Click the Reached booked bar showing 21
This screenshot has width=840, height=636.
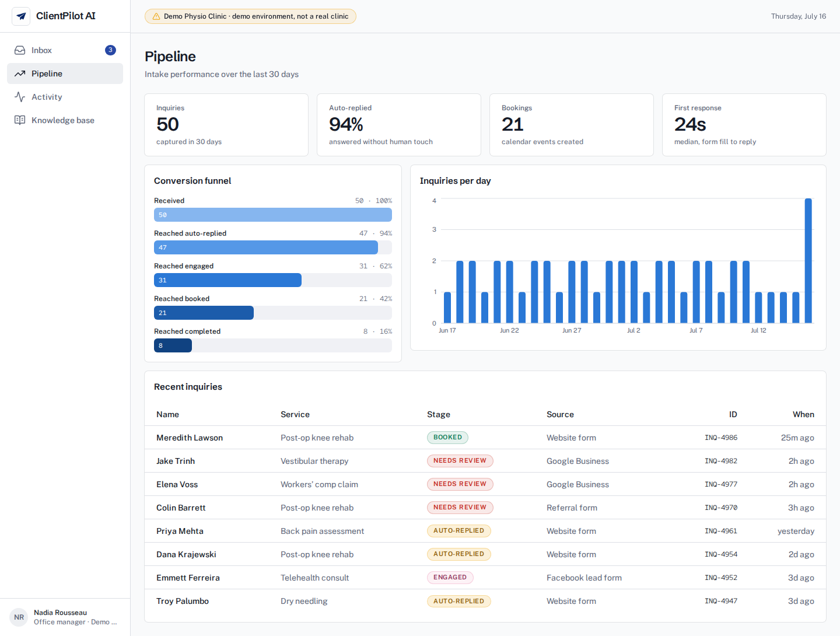tap(204, 313)
